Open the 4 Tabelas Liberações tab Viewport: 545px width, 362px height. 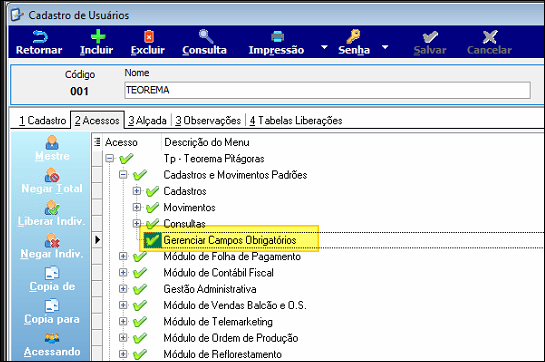click(x=296, y=120)
